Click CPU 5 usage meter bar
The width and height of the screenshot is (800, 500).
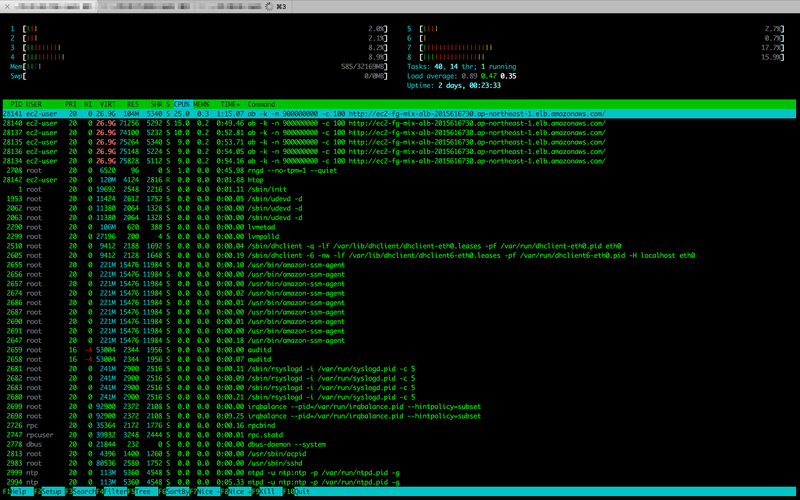[602, 29]
